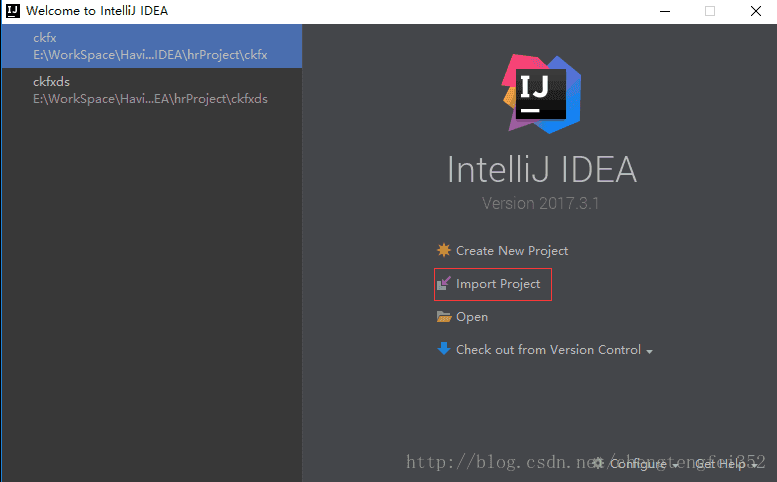Click the Create New Project link

(511, 251)
